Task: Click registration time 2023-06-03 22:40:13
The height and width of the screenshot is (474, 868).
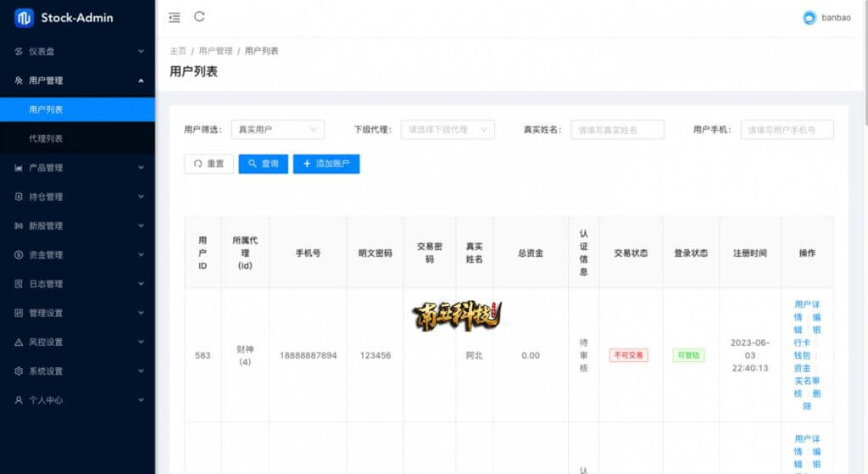Action: coord(749,355)
